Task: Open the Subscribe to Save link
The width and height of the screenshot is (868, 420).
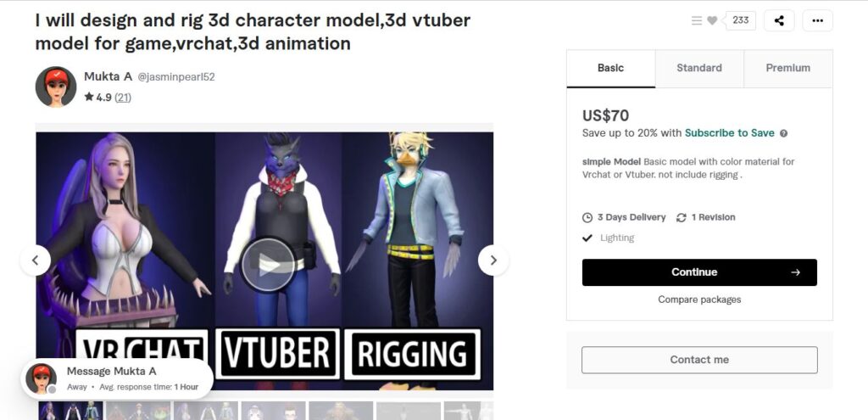Action: pos(730,133)
